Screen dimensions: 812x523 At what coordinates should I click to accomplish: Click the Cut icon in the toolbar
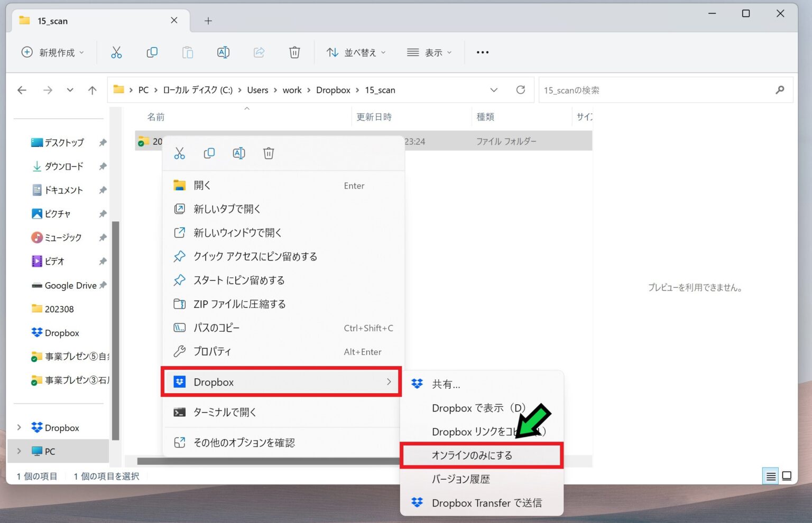click(x=116, y=52)
